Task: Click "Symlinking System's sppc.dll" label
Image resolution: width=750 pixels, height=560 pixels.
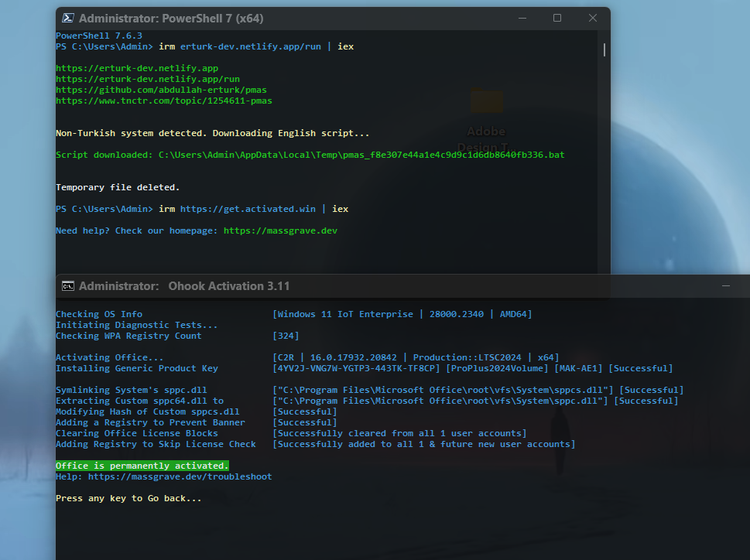Action: [132, 390]
